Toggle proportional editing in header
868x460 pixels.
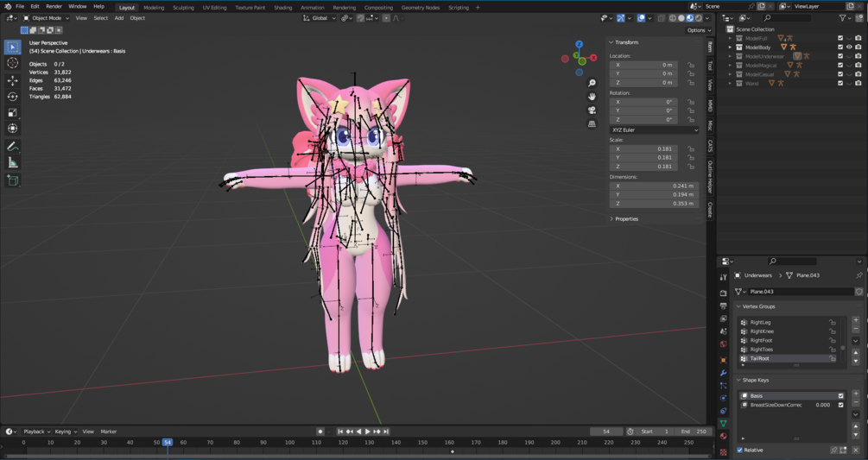(x=386, y=18)
